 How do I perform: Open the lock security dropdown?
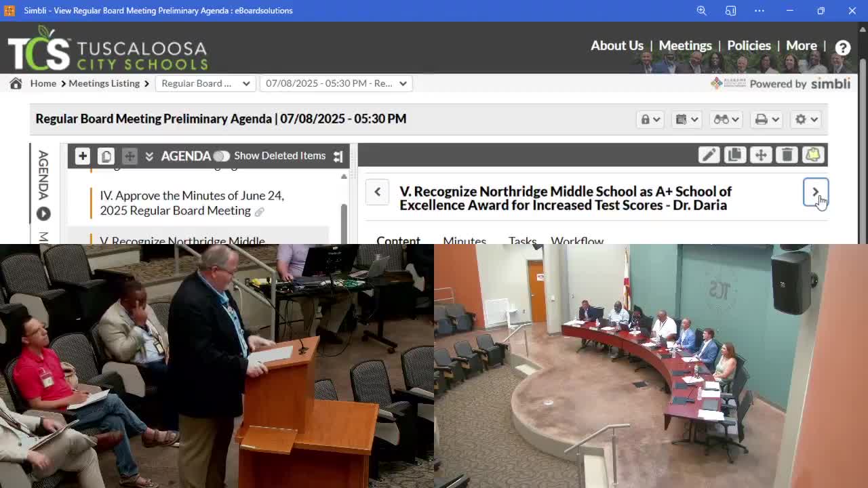pyautogui.click(x=650, y=119)
